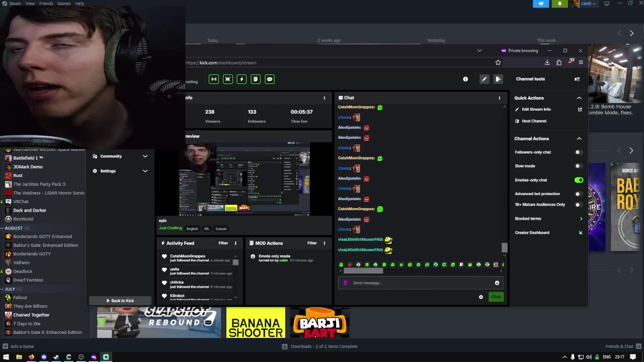Viewport: 644px width, 362px height.
Task: Click Filter in MOD Actions
Action: (x=312, y=243)
